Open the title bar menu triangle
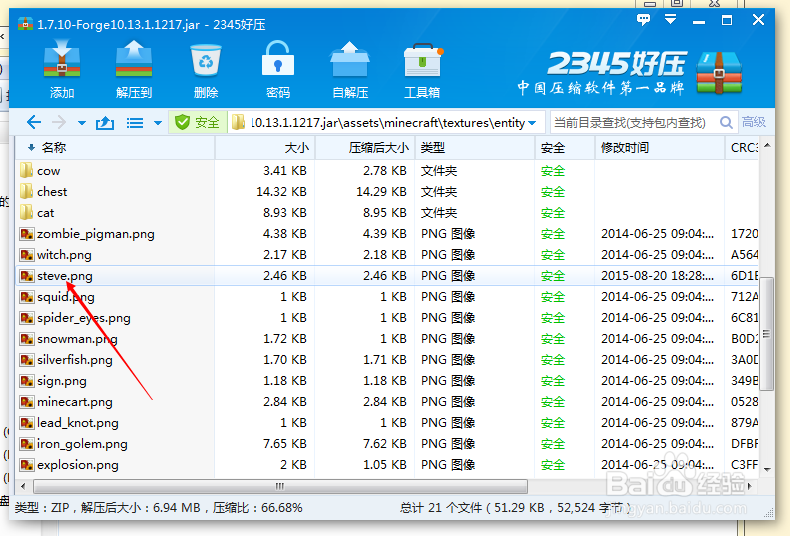790x536 pixels. (x=671, y=20)
